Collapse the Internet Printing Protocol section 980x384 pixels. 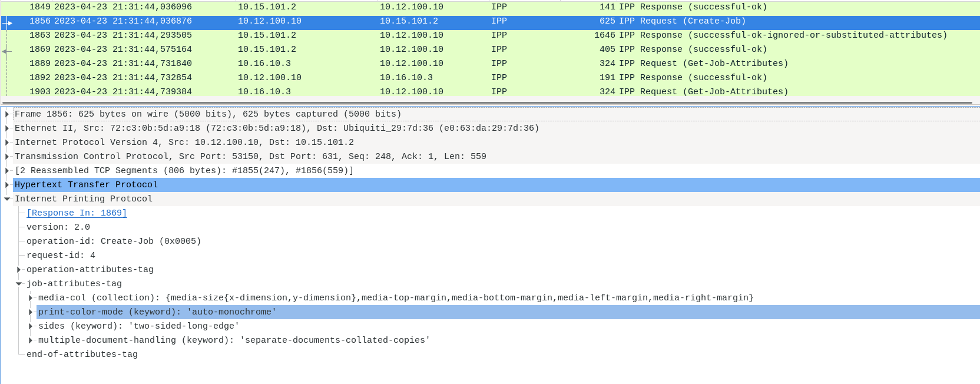pos(6,198)
